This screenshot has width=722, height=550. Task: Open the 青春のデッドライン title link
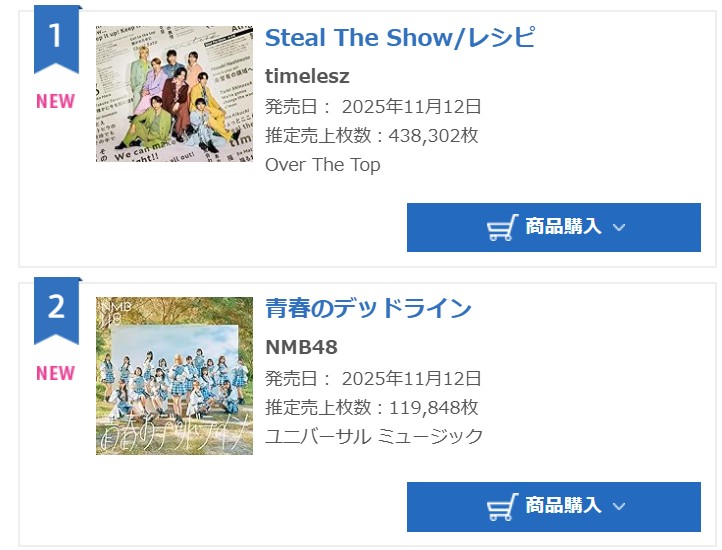[368, 308]
